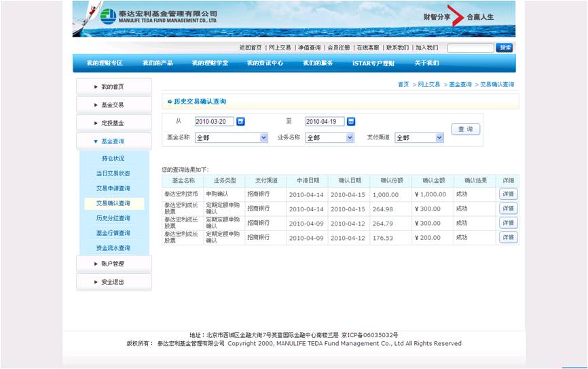This screenshot has height=369, width=588.
Task: Open the start date calendar picker
Action: click(241, 122)
